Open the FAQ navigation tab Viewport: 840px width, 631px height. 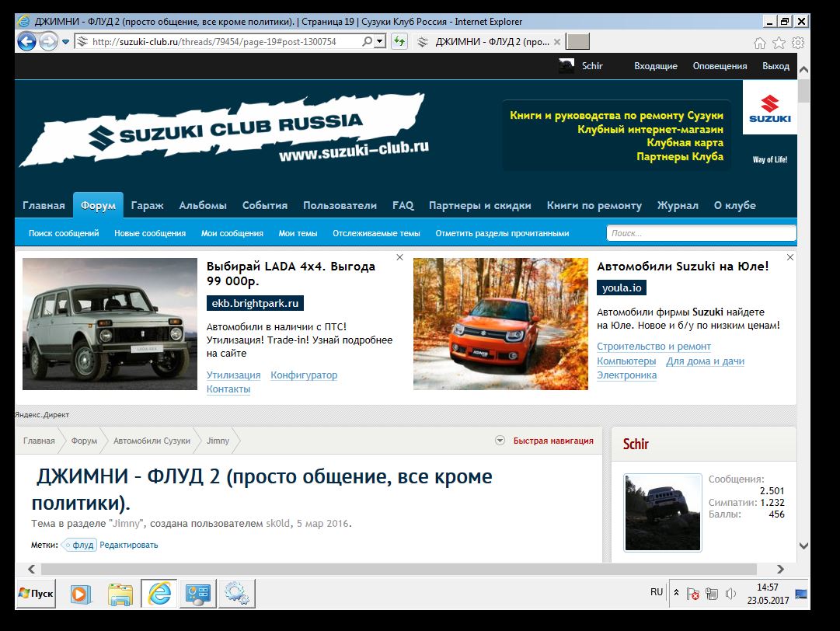point(403,205)
